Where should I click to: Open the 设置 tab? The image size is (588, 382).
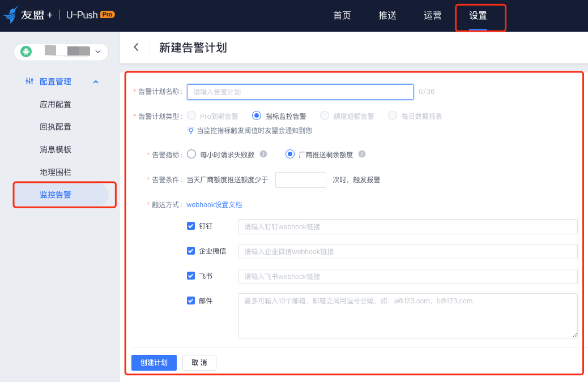click(478, 15)
